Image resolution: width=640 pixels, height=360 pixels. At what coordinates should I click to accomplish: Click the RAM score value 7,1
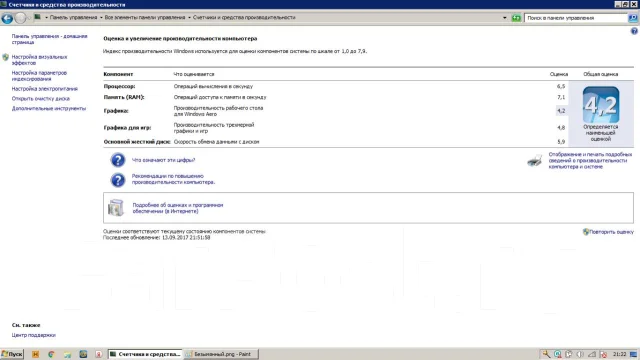click(x=561, y=97)
